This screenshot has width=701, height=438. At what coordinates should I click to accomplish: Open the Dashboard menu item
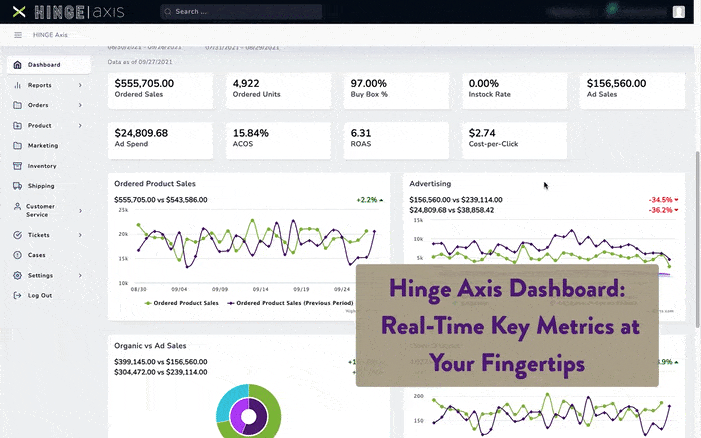(x=49, y=65)
